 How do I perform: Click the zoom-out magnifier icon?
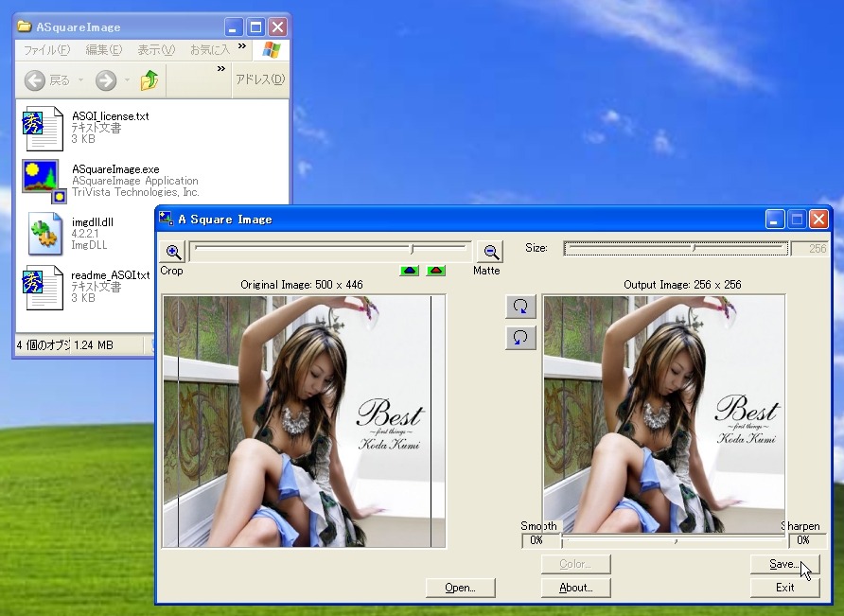[490, 252]
